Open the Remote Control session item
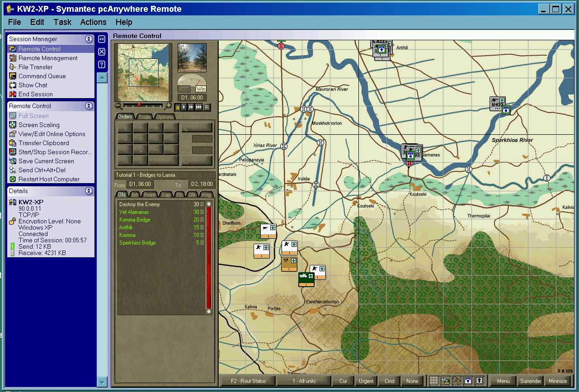Image resolution: width=579 pixels, height=392 pixels. tap(39, 49)
